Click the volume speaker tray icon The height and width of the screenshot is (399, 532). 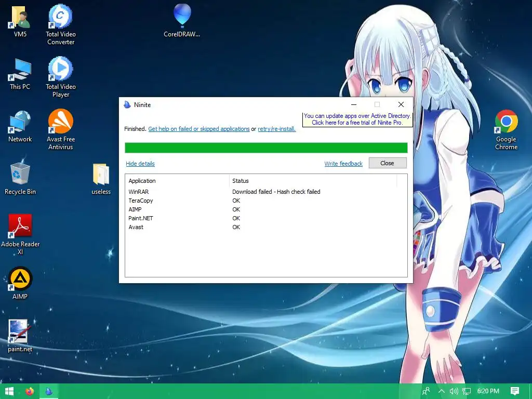click(454, 391)
